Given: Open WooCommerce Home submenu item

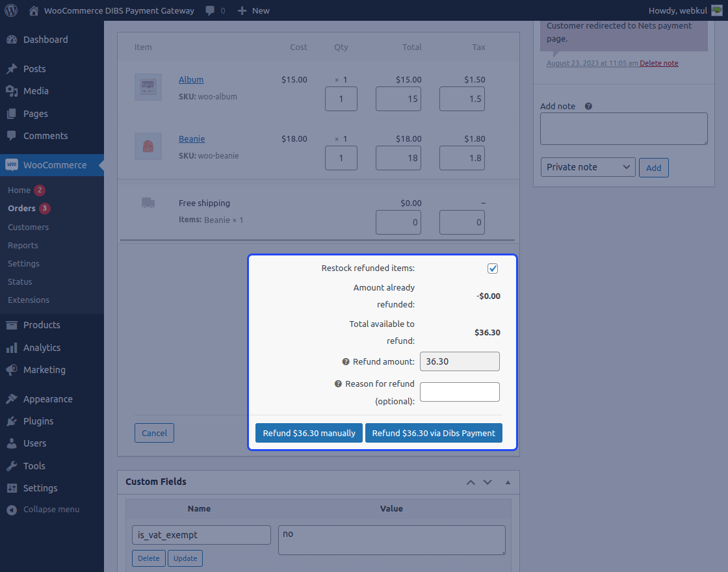Looking at the screenshot, I should click(19, 190).
